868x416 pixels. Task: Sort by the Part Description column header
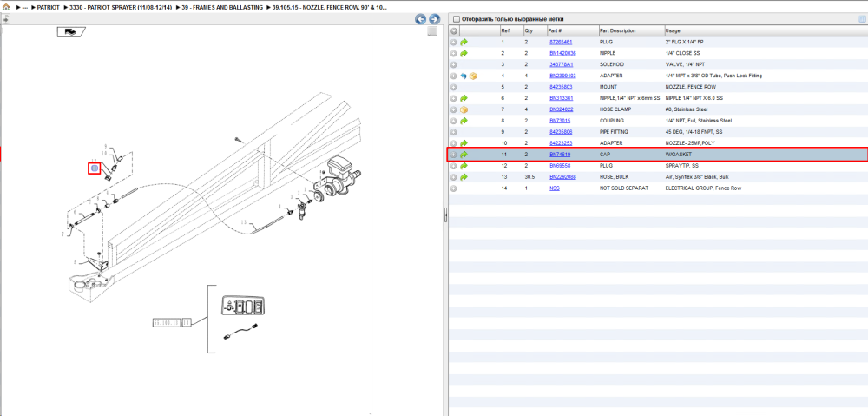tap(630, 31)
